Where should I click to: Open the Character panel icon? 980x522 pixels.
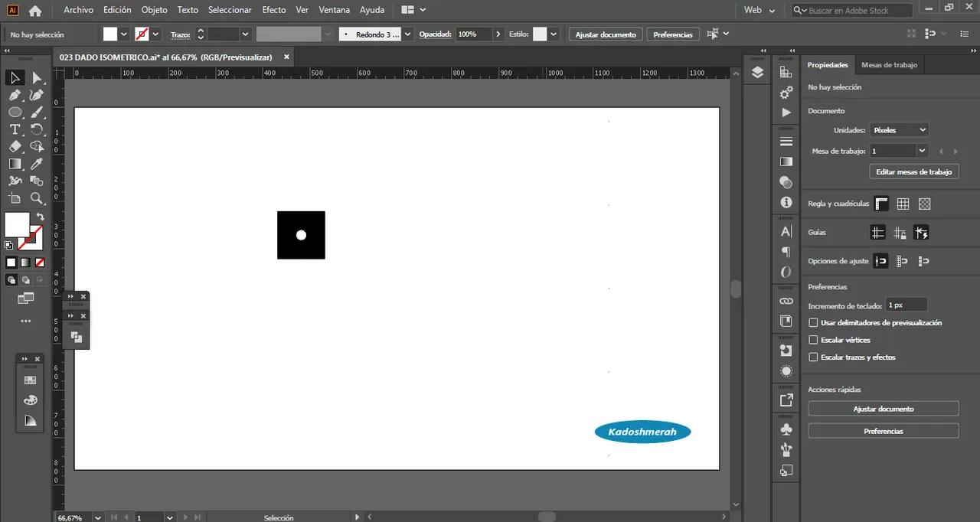(786, 231)
